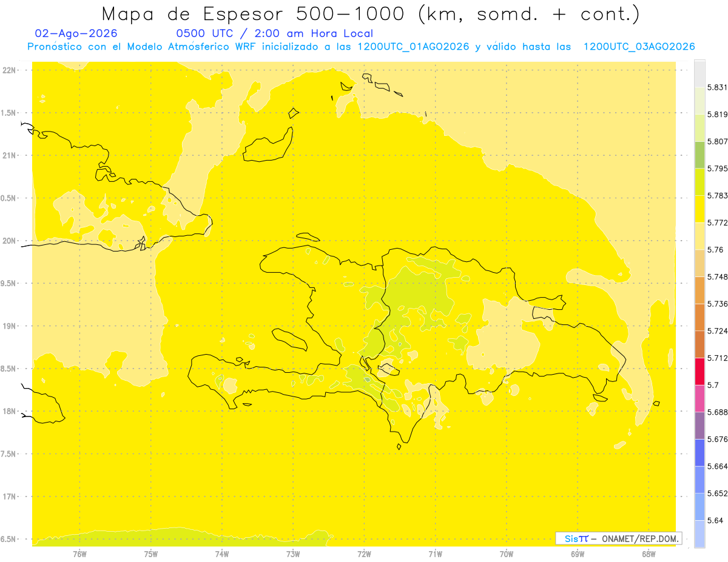Click the "1.5N" latitude label
The image size is (728, 562).
point(8,113)
